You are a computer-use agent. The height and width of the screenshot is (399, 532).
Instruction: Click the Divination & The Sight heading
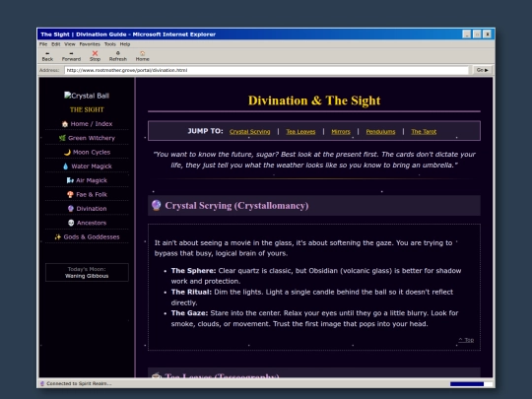314,100
